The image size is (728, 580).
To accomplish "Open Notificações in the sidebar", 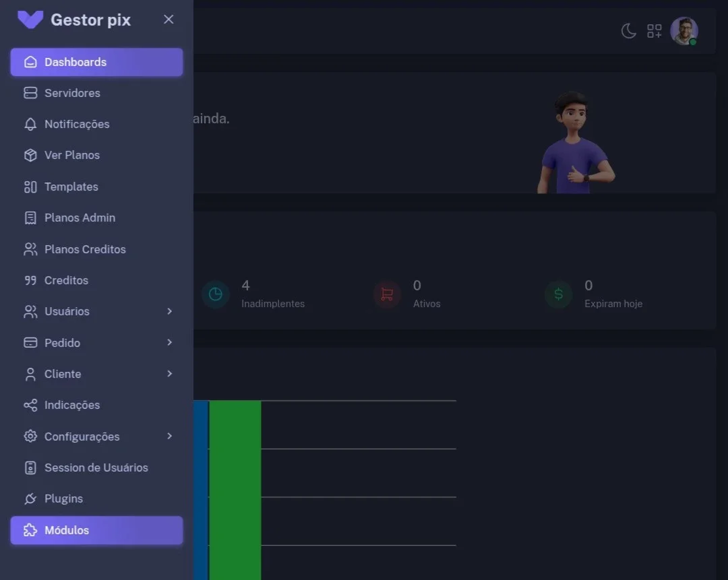I will tap(96, 125).
